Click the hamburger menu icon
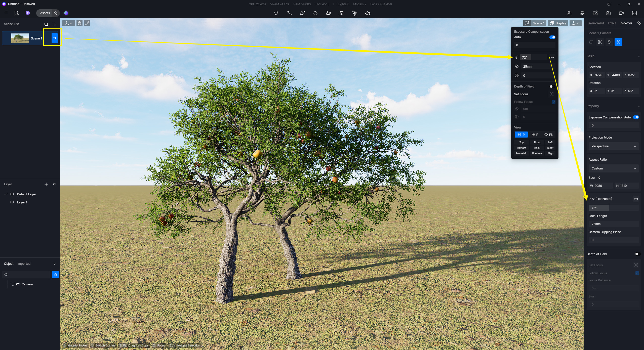This screenshot has height=350, width=644. point(6,13)
